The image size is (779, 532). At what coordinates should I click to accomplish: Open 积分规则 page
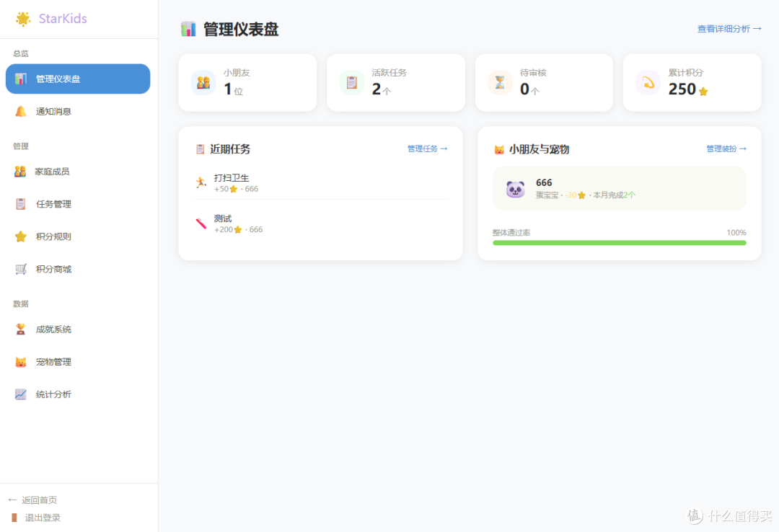pyautogui.click(x=78, y=236)
